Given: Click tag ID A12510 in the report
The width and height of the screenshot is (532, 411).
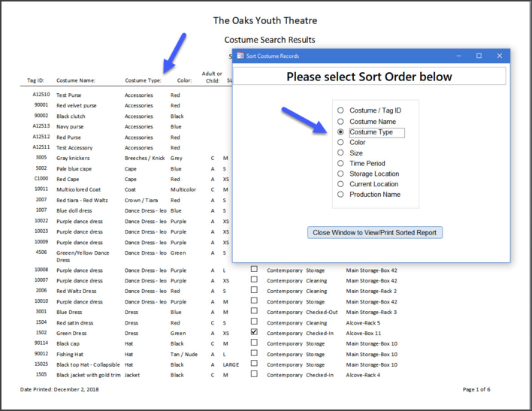Looking at the screenshot, I should pyautogui.click(x=41, y=95).
